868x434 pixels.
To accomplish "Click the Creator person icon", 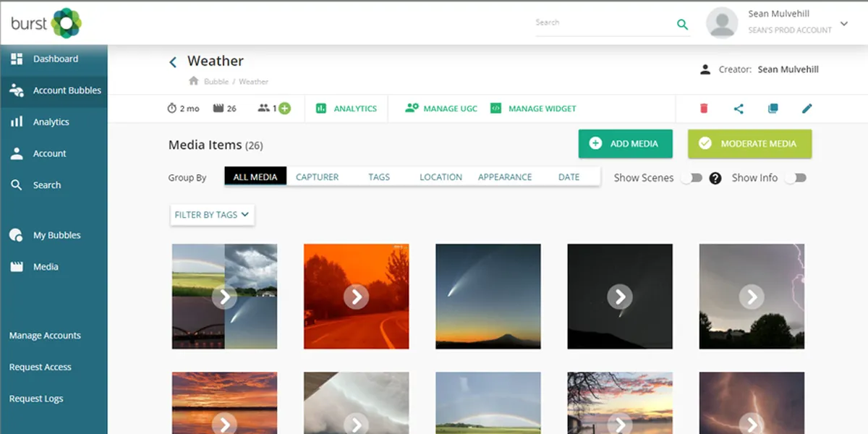I will [705, 69].
